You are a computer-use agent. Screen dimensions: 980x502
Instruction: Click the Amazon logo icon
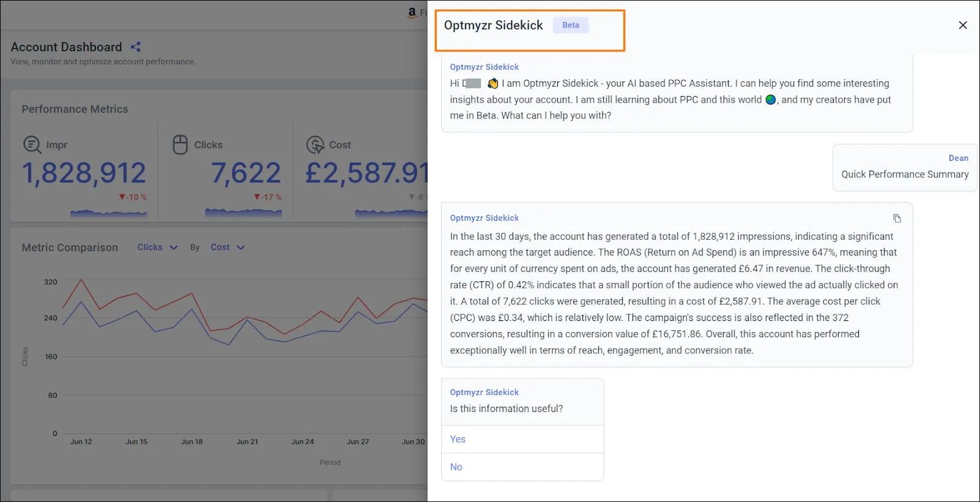[412, 12]
